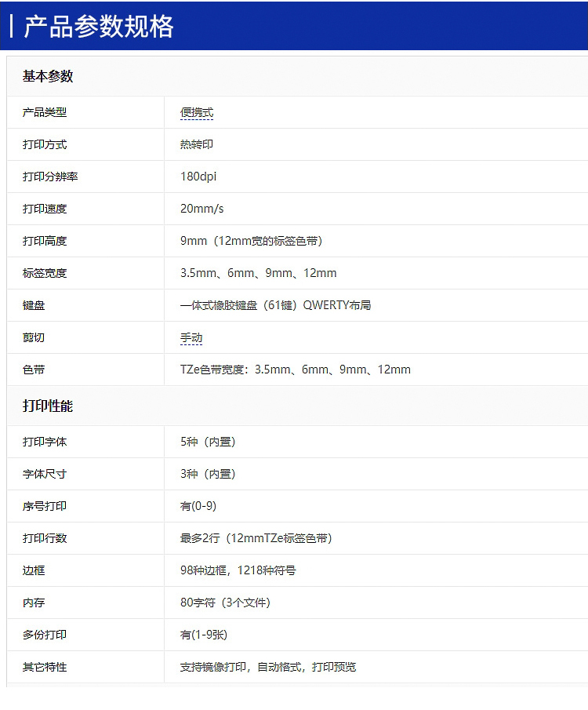Viewport: 588px width, 710px height.
Task: Click the 5种（内置） font value
Action: click(208, 442)
